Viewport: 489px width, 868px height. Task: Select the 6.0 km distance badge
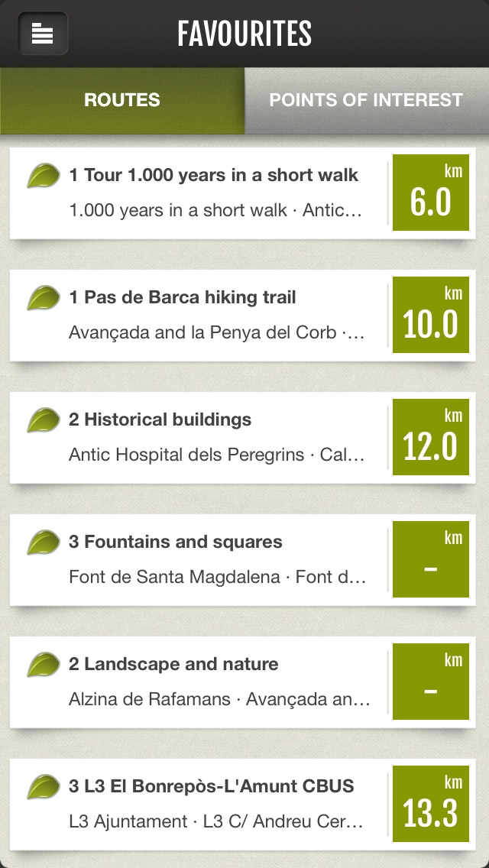point(431,193)
